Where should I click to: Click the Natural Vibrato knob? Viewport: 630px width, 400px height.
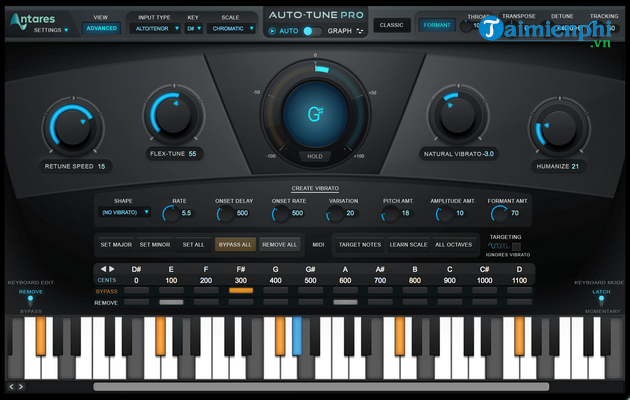point(458,115)
